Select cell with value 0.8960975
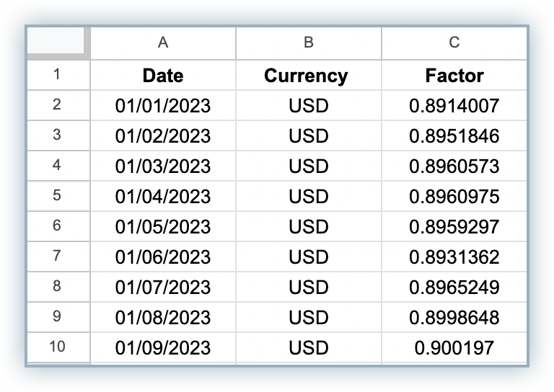Screen dimensions: 554x392 point(454,196)
